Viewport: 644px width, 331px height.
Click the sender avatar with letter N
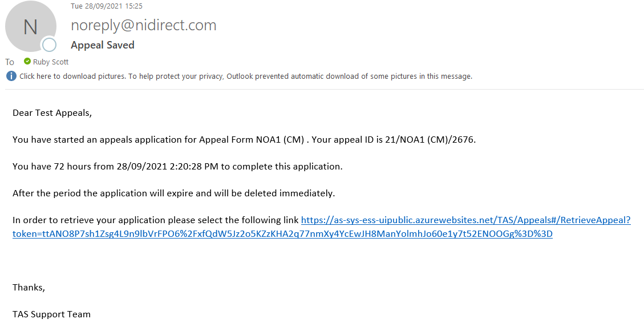point(30,26)
